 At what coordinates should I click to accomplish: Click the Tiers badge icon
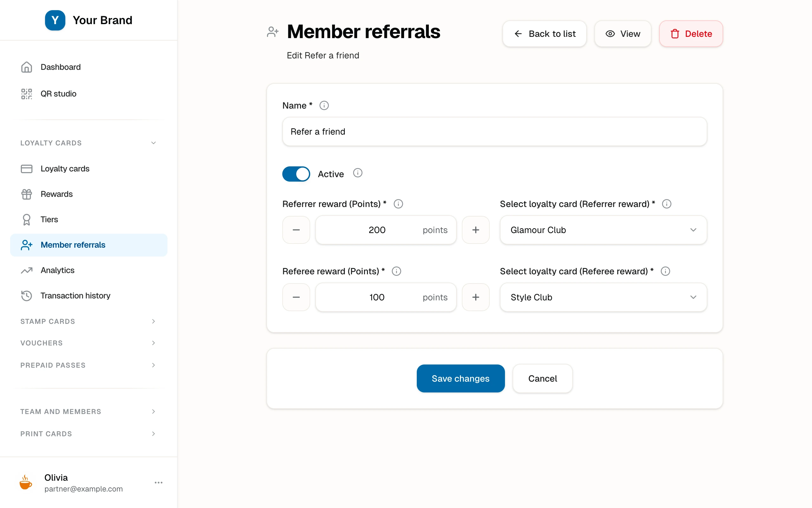pyautogui.click(x=27, y=220)
